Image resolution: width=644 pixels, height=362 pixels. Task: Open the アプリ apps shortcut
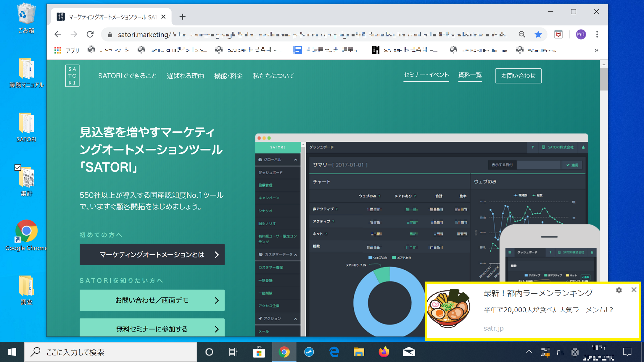coord(67,50)
